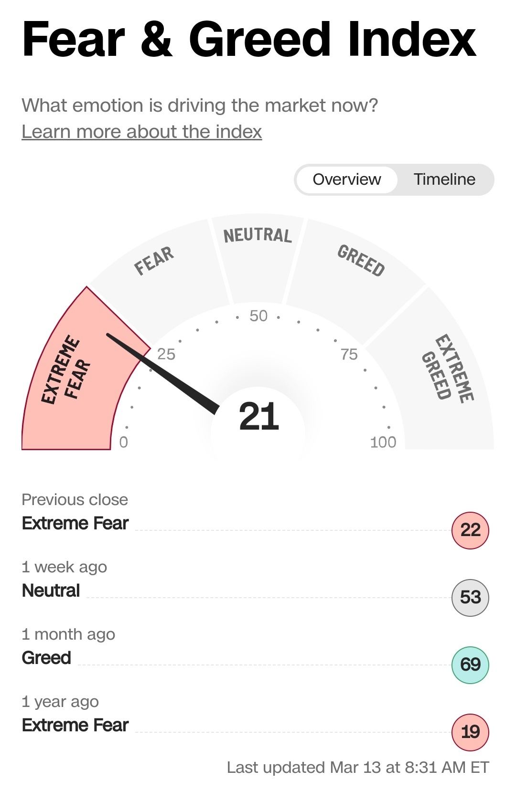Screen dimensions: 516x812
Task: Click the 100 mark on gauge scale
Action: click(x=383, y=442)
